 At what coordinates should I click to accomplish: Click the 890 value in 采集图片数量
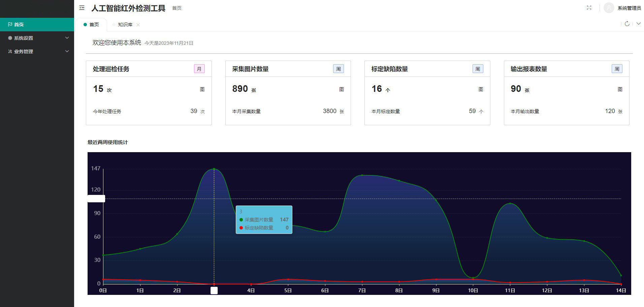(240, 89)
